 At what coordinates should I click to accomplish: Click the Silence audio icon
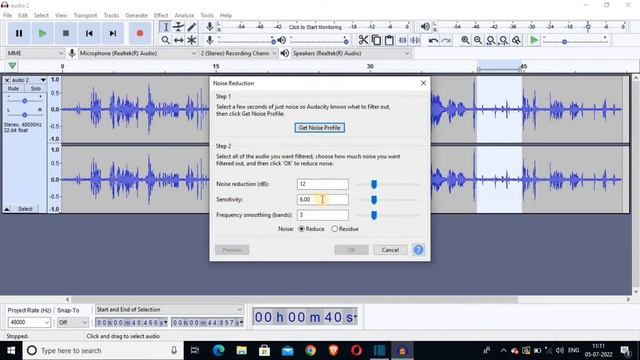click(415, 40)
